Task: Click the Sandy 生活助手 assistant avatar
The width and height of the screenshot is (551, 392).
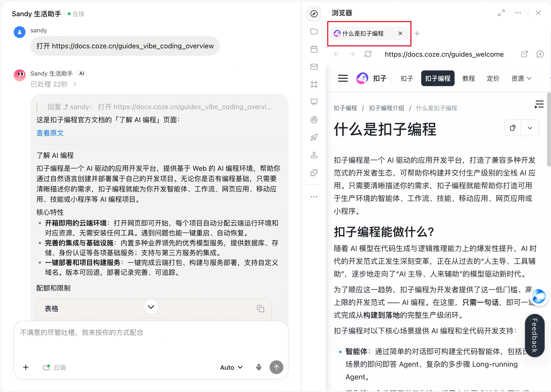Action: pyautogui.click(x=20, y=75)
